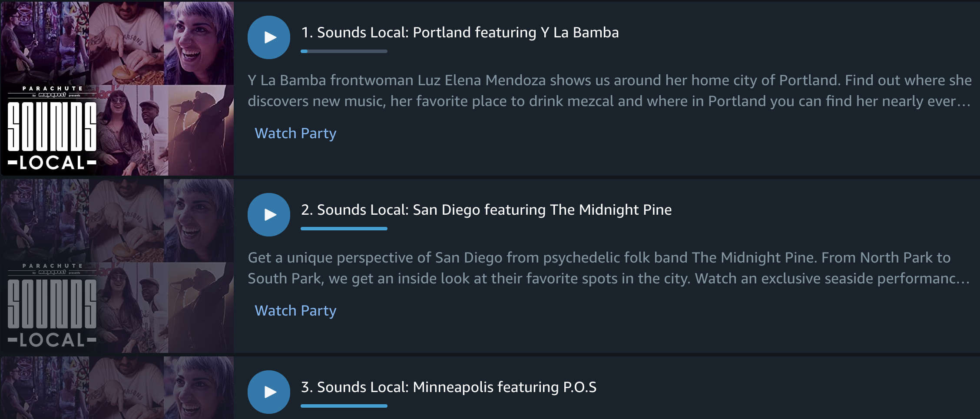Click the laughing woman photo in episode 1 thumbnail

[199, 43]
